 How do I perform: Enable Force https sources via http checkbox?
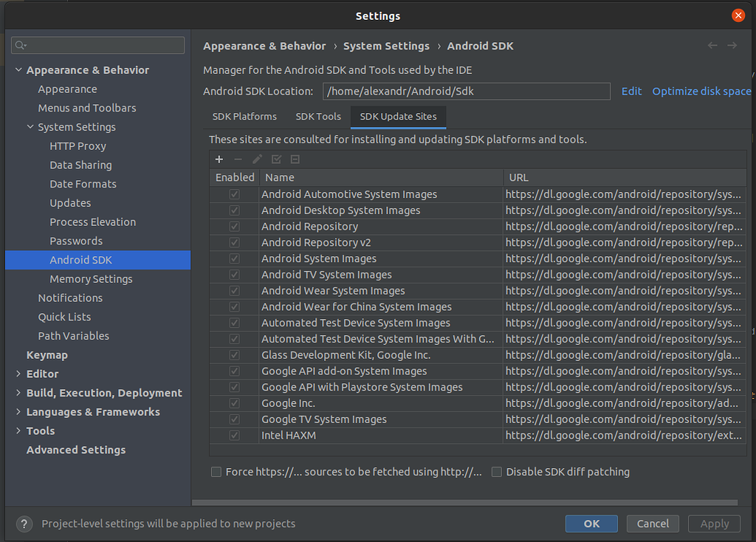tap(216, 472)
